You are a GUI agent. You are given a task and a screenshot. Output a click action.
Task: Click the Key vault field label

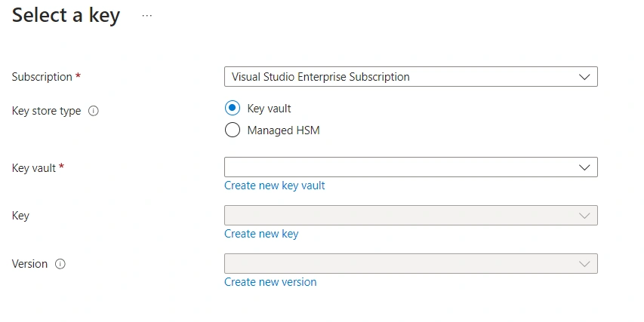point(34,168)
